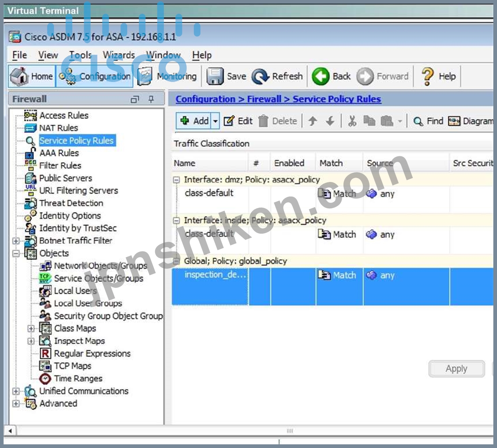Click the Cut scissors icon
The width and height of the screenshot is (497, 448).
pos(352,121)
